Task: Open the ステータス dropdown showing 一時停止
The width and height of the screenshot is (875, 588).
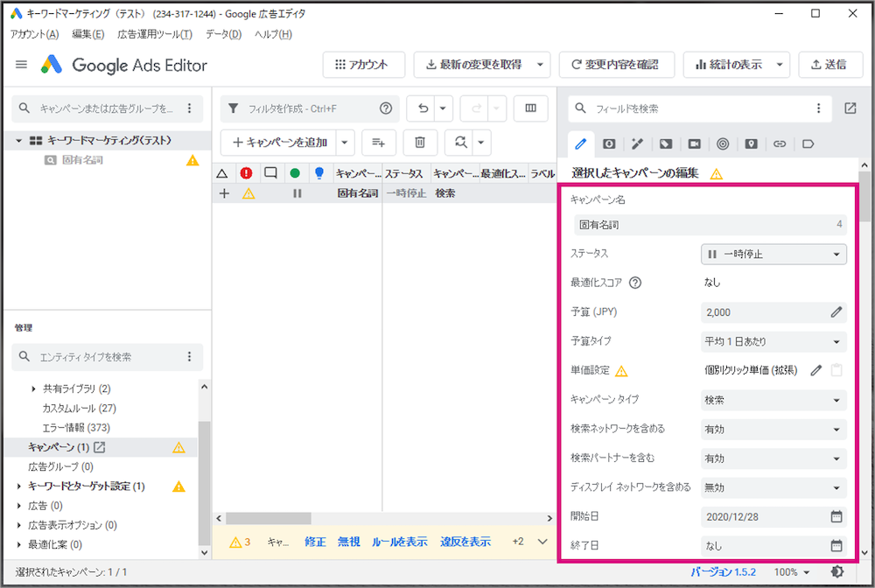Action: coord(773,255)
